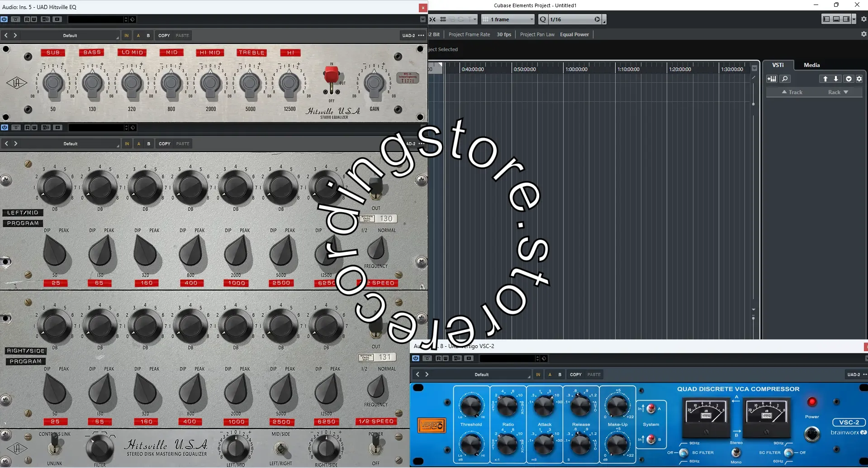Toggle right zone visibility icon
Screen dimensions: 868x468
[846, 19]
